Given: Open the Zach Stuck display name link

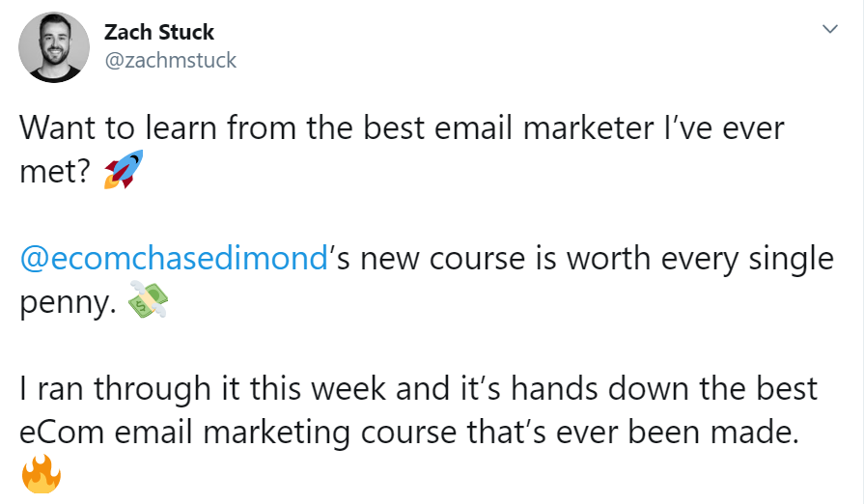Looking at the screenshot, I should click(x=159, y=33).
